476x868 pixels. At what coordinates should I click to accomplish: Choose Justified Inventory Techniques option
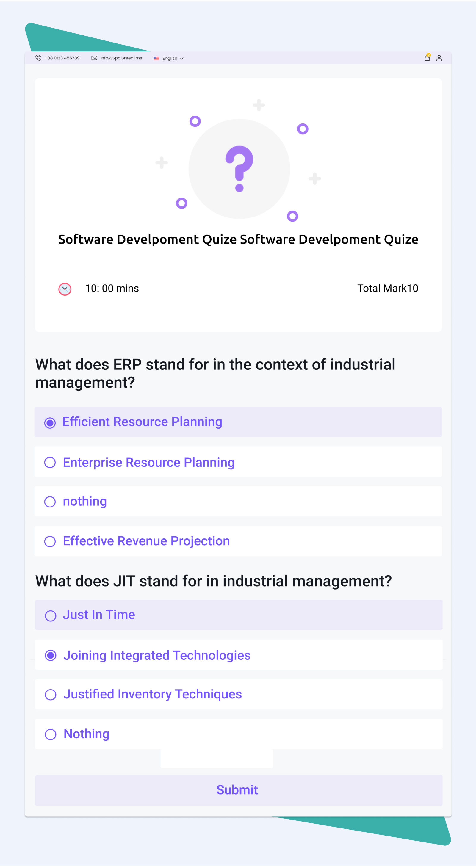point(238,694)
